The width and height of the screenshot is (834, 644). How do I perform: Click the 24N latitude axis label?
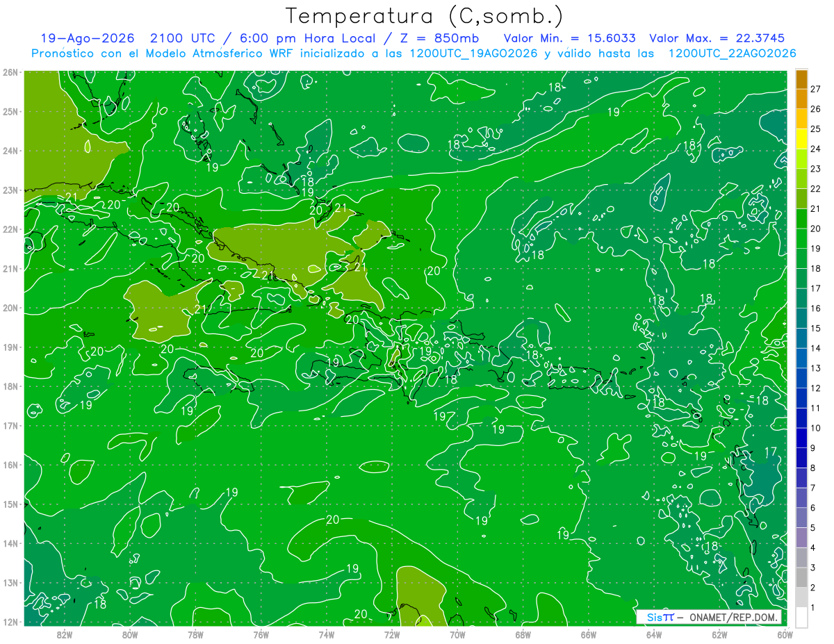(x=10, y=151)
